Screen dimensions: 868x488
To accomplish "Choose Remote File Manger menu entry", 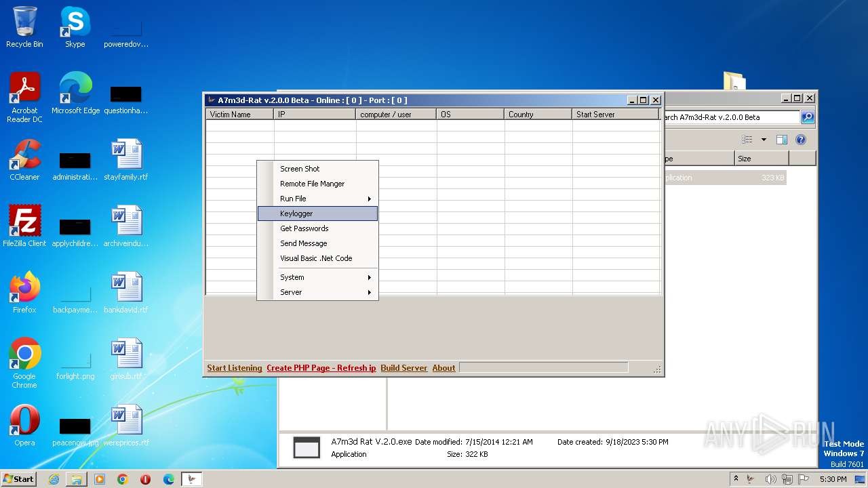I will tap(317, 184).
